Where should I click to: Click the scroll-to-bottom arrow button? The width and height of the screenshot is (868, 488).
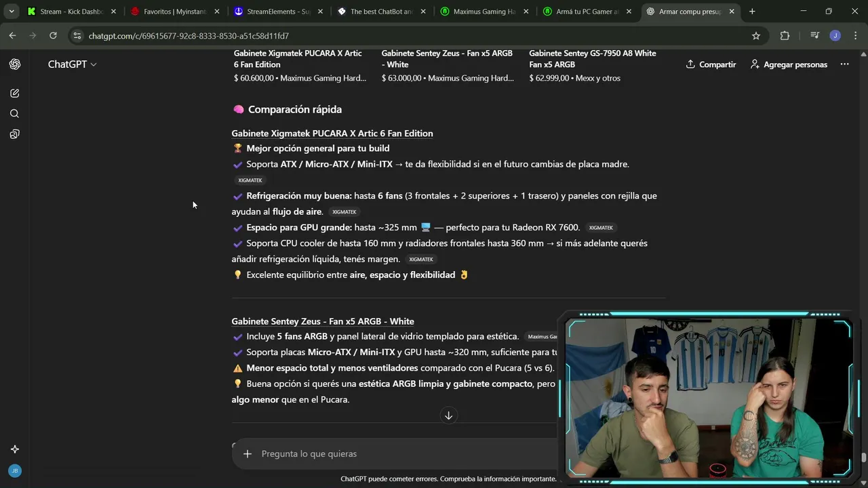coord(448,415)
